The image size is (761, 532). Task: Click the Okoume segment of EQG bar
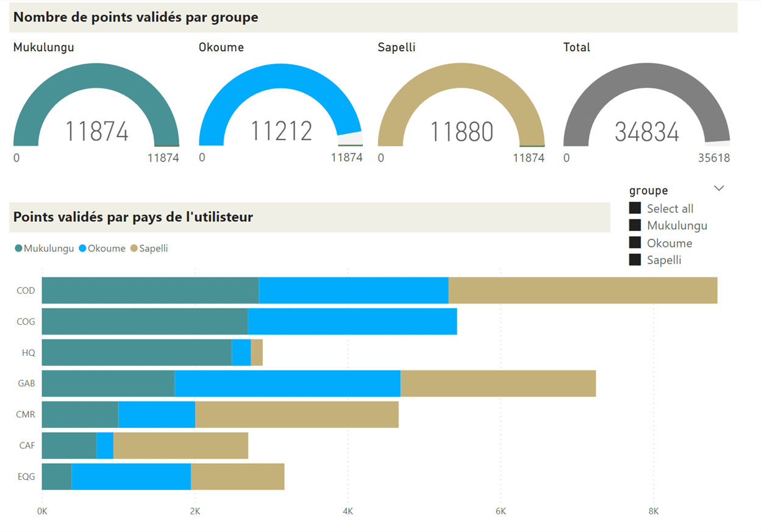[131, 477]
